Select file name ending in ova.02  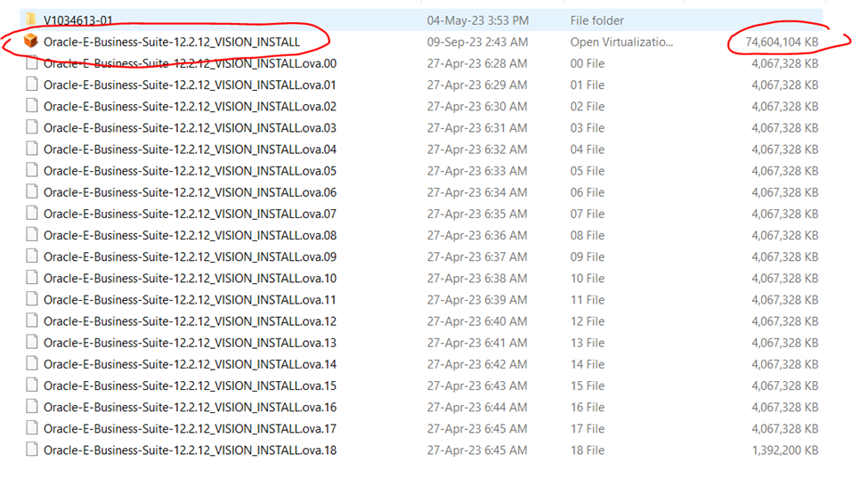tap(190, 106)
